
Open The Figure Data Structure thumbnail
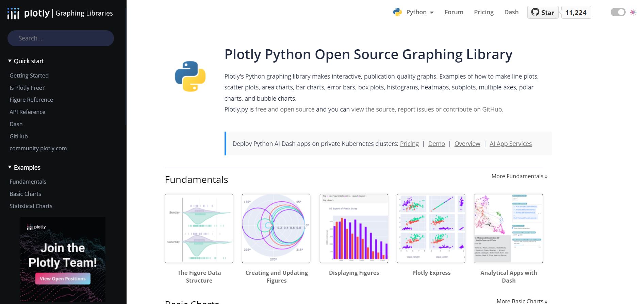click(199, 229)
